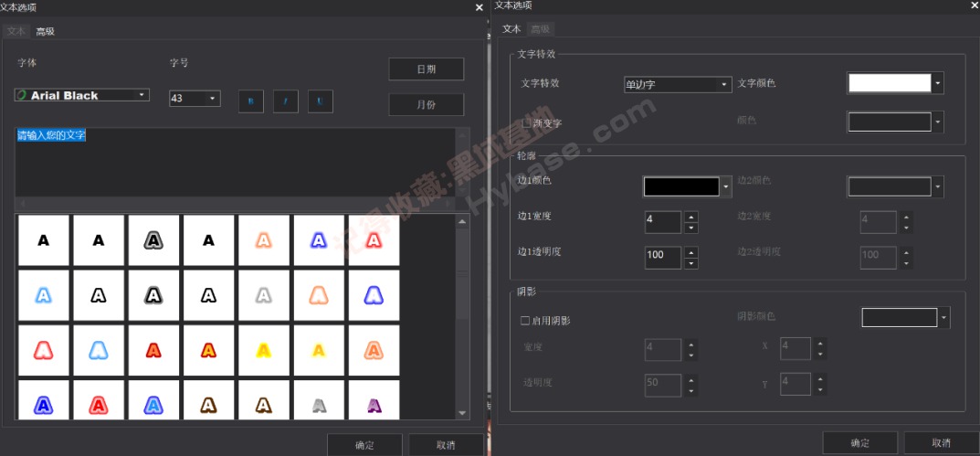This screenshot has width=980, height=456.
Task: Increase shadow X offset with up arrow
Action: 820,344
